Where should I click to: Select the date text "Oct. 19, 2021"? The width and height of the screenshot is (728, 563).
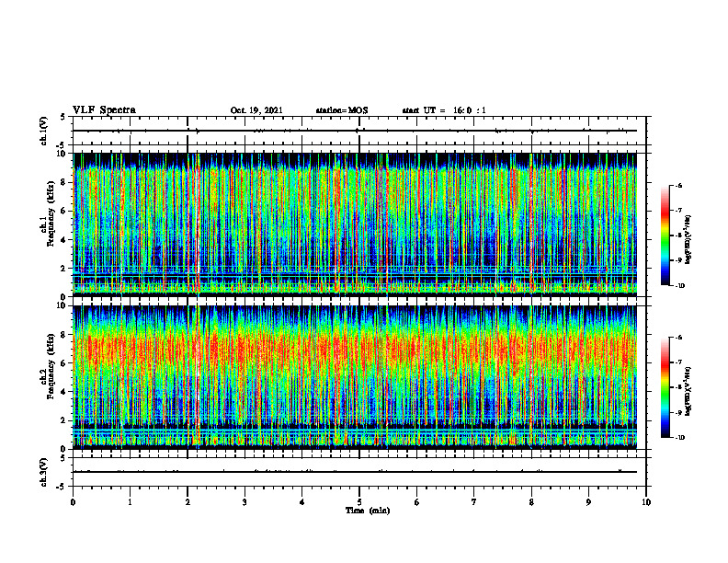click(x=256, y=110)
